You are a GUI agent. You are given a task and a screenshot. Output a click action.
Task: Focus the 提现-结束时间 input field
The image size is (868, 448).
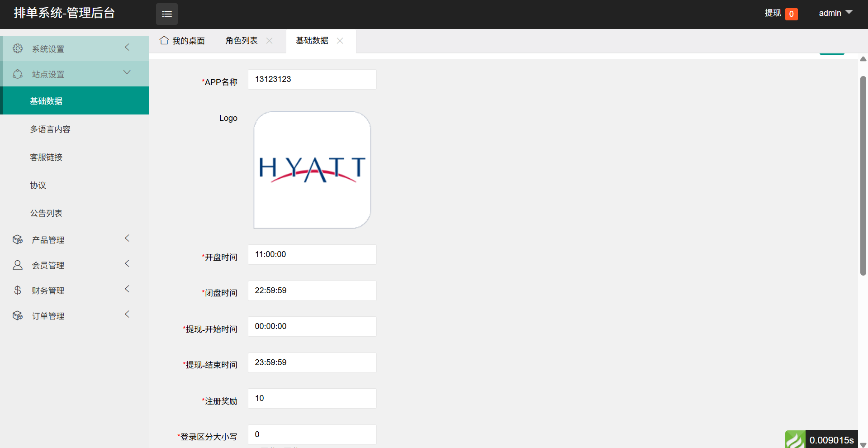tap(312, 362)
